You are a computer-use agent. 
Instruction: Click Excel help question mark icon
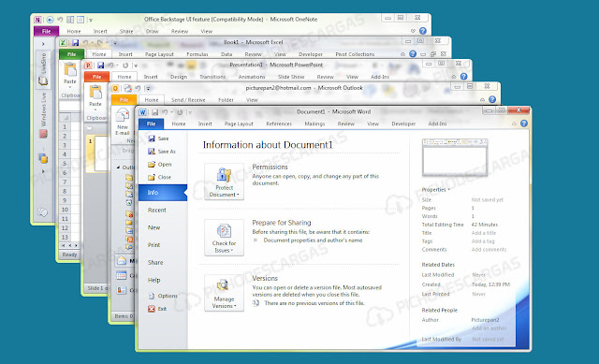tap(413, 54)
